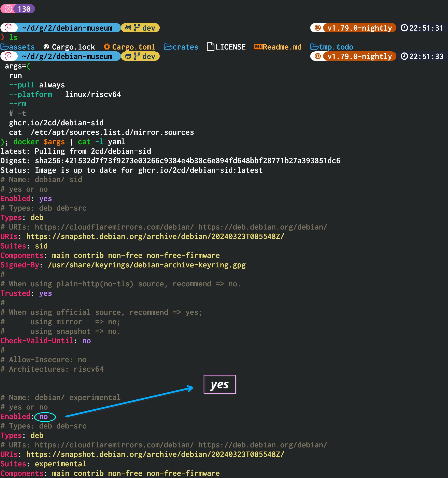The height and width of the screenshot is (478, 448).
Task: Click the Rust logo next to v1.79.0-nightly
Action: point(317,28)
